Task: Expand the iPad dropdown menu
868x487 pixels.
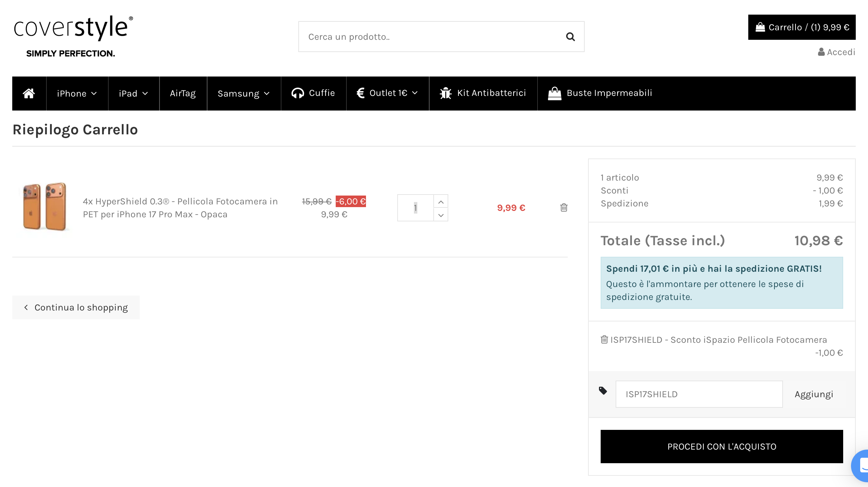Action: pos(133,94)
